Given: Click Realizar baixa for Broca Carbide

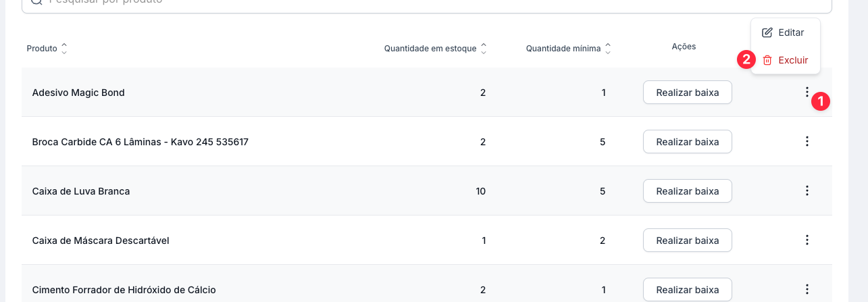Looking at the screenshot, I should coord(687,142).
